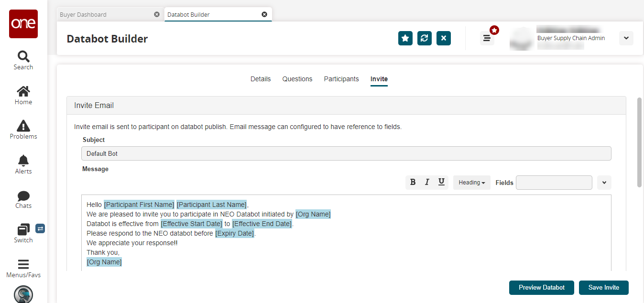Screen dimensions: 644x303
Task: Click the Subject field Default Bot
Action: coord(346,153)
